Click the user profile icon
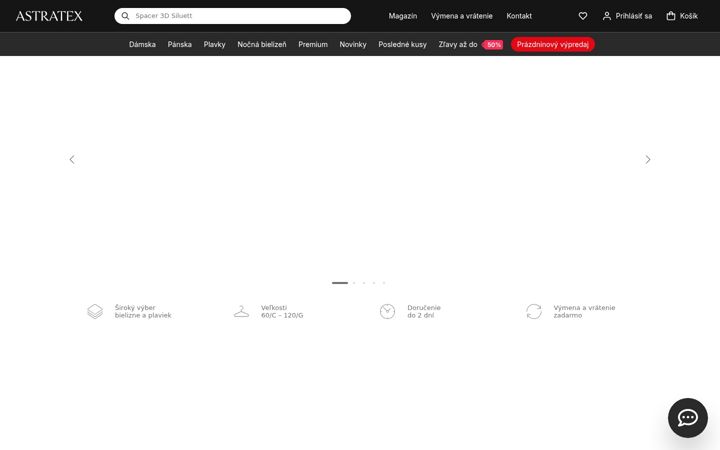Image resolution: width=720 pixels, height=450 pixels. (607, 16)
